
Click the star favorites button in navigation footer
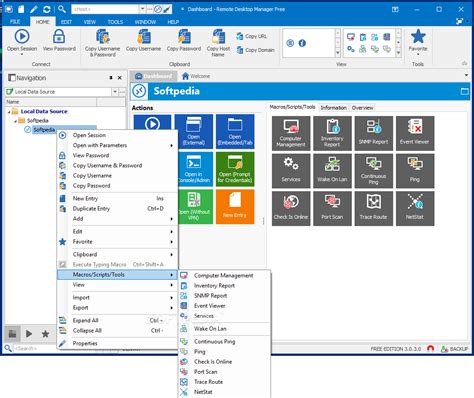tap(45, 334)
